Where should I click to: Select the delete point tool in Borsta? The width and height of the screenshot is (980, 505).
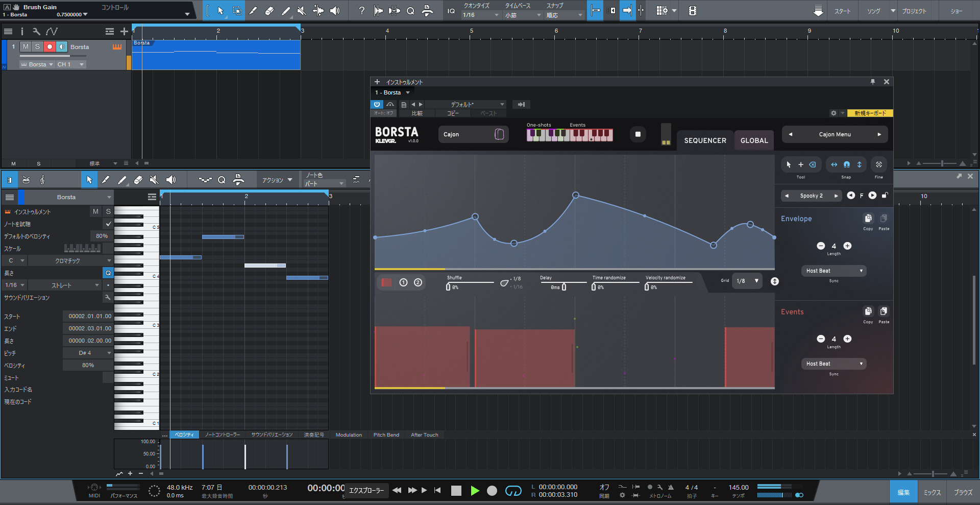click(813, 164)
